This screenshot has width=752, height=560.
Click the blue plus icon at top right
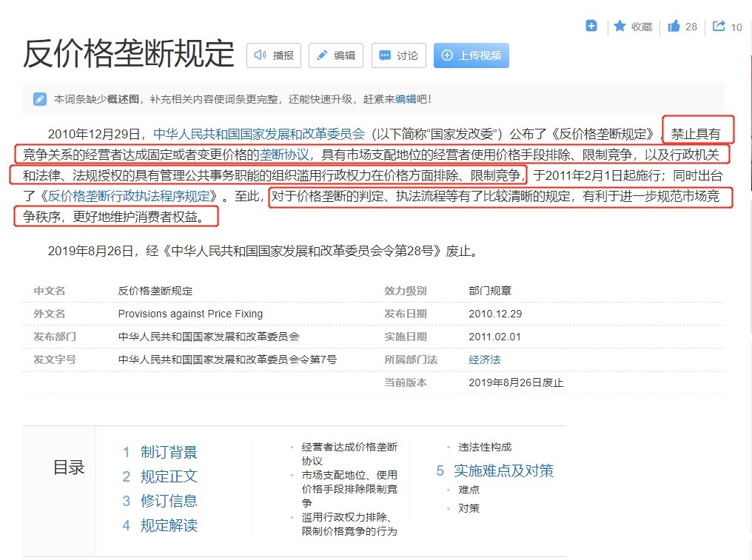[591, 25]
